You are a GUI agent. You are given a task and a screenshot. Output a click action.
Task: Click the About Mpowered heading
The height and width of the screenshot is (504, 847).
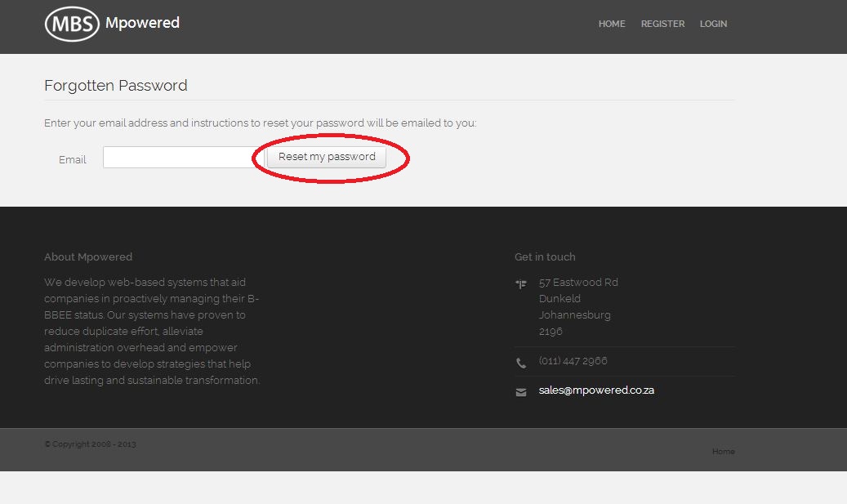pos(88,256)
